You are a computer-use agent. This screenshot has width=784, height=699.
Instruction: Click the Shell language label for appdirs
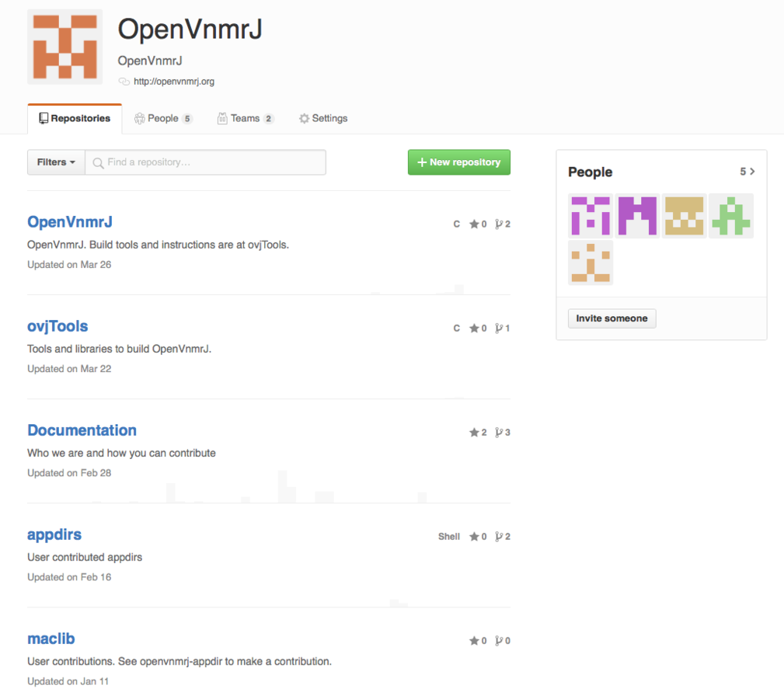point(449,537)
